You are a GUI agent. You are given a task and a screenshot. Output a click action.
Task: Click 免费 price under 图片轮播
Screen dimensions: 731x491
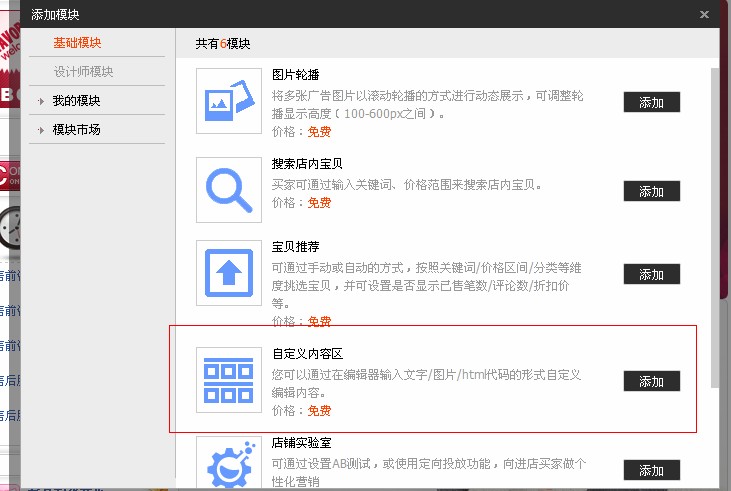(x=319, y=132)
